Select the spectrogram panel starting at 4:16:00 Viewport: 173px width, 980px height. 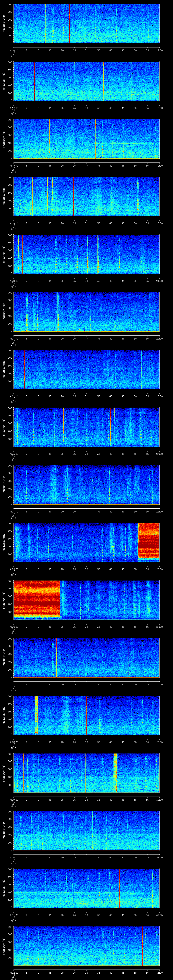(x=86, y=24)
